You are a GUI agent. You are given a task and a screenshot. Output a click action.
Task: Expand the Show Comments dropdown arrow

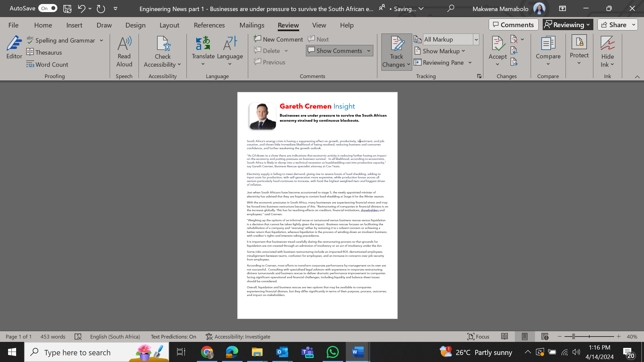click(369, 51)
